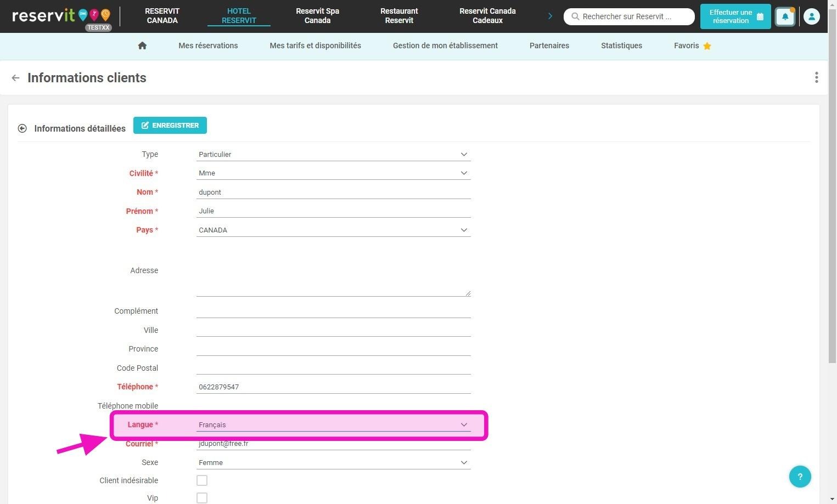Click the Province input field
Image resolution: width=837 pixels, height=504 pixels.
tap(334, 349)
